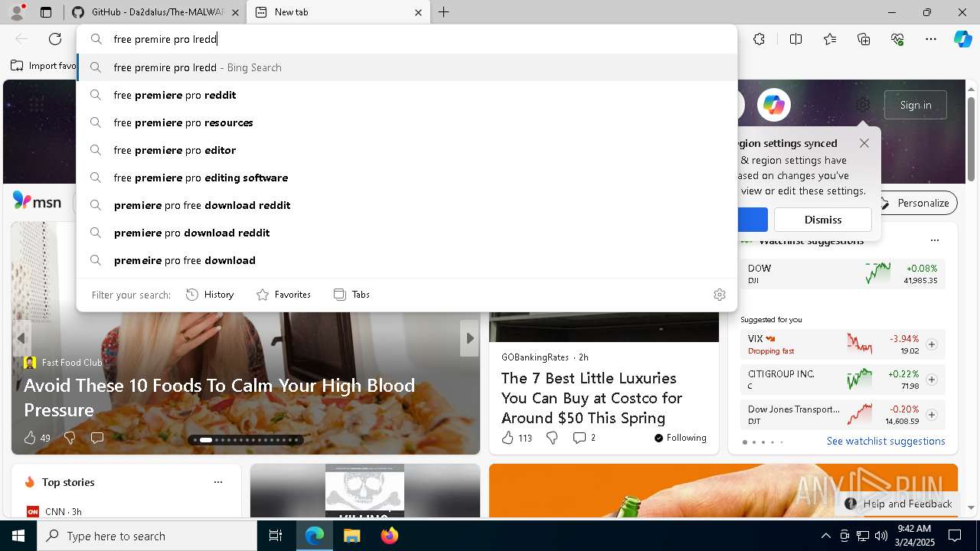The image size is (980, 551).
Task: Select suggestion premiere pro free download reddit
Action: coord(407,205)
